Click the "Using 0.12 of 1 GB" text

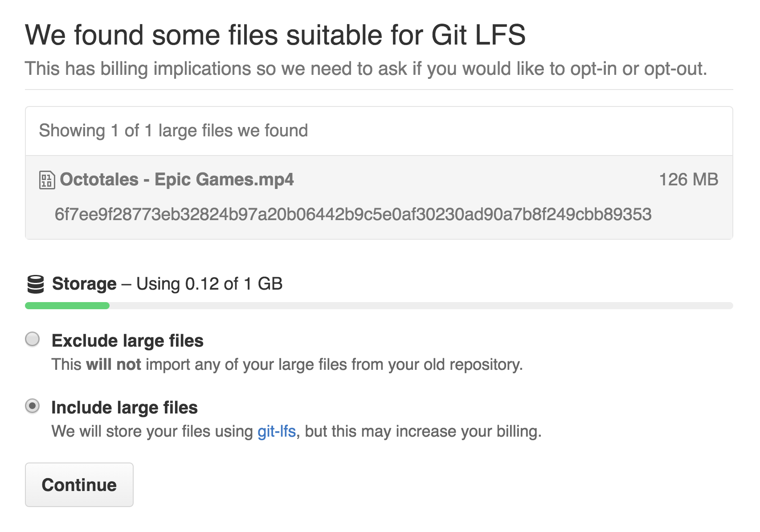tap(209, 284)
